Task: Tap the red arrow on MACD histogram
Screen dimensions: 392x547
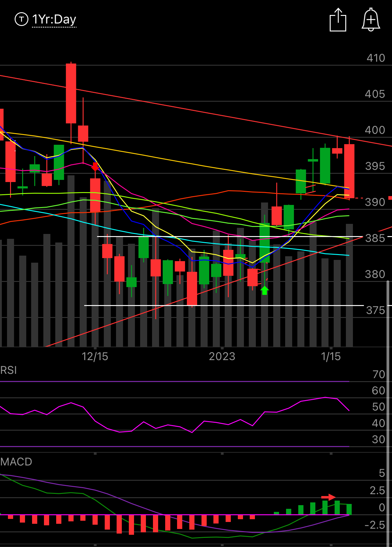Action: click(x=328, y=497)
